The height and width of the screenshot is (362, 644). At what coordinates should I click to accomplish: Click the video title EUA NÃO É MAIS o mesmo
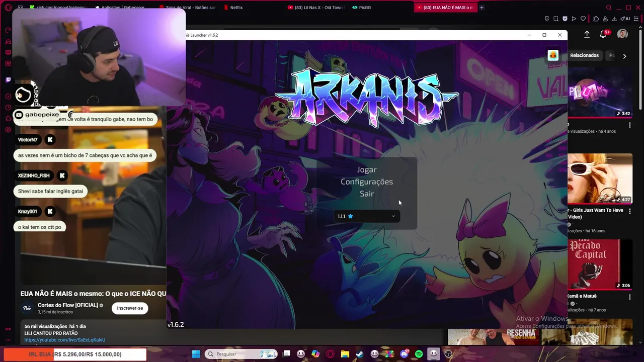pyautogui.click(x=93, y=294)
